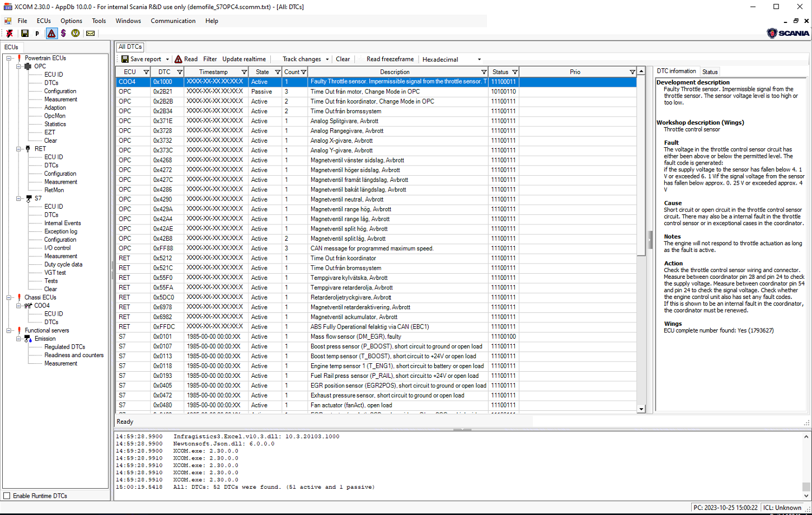Click the yellow clock toolbar icon
812x515 pixels.
(75, 33)
